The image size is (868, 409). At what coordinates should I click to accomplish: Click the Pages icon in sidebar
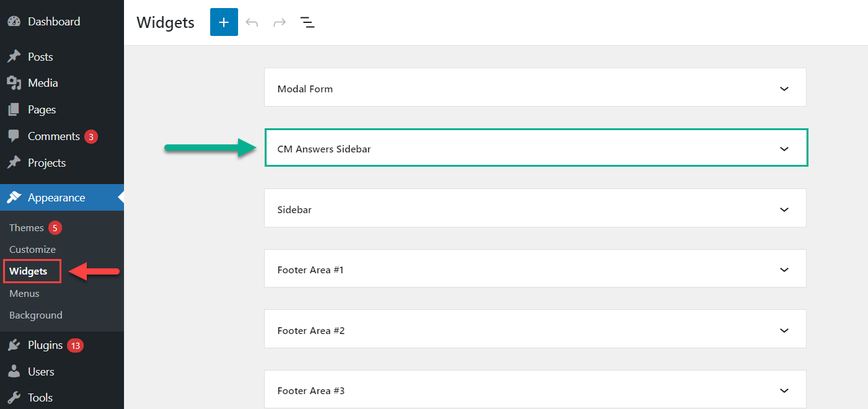pos(14,110)
